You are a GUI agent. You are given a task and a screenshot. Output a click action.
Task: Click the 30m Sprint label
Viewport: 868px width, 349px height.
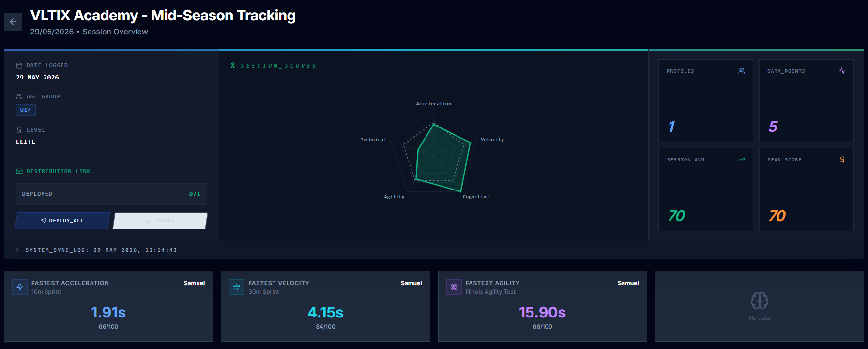tap(264, 292)
